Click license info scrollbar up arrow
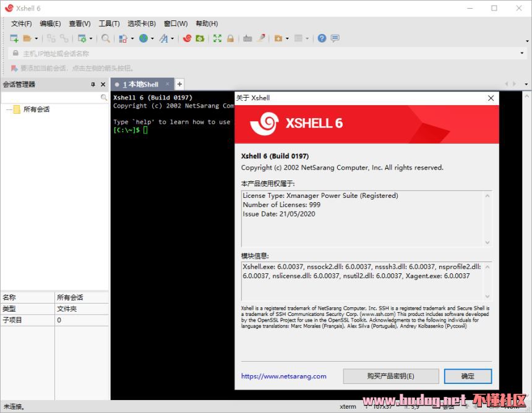The width and height of the screenshot is (532, 413). (487, 196)
